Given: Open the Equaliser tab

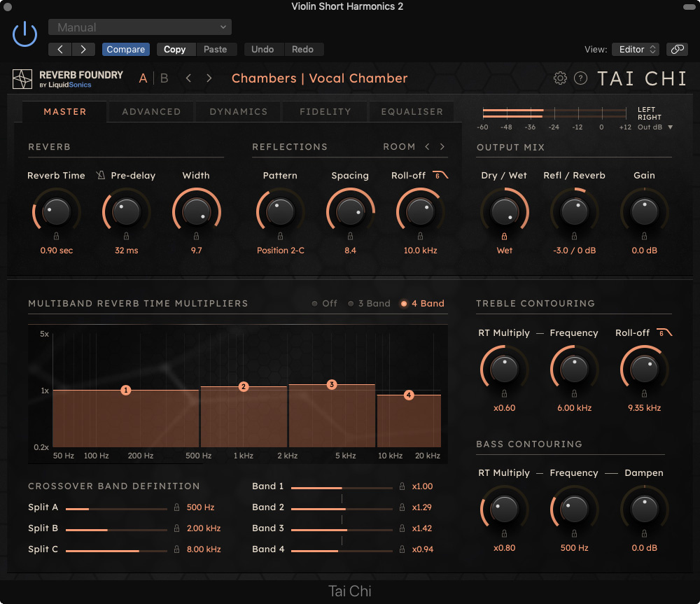Looking at the screenshot, I should [x=412, y=111].
